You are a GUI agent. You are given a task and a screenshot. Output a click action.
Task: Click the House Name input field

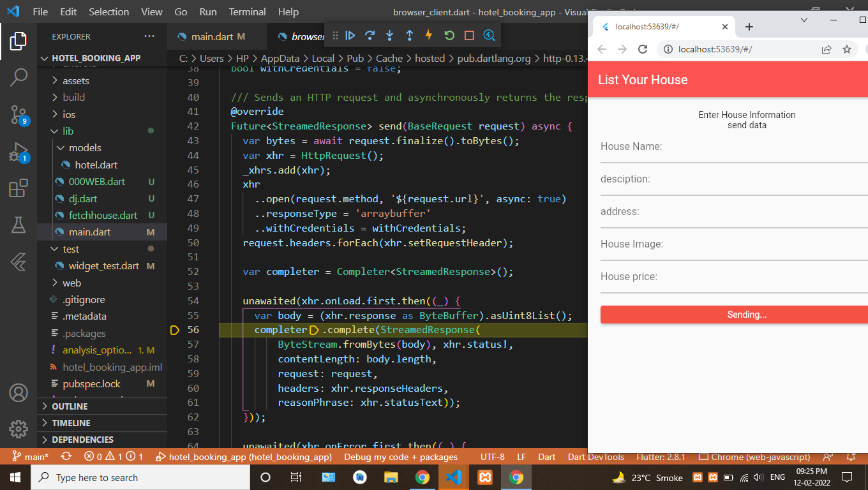click(734, 147)
